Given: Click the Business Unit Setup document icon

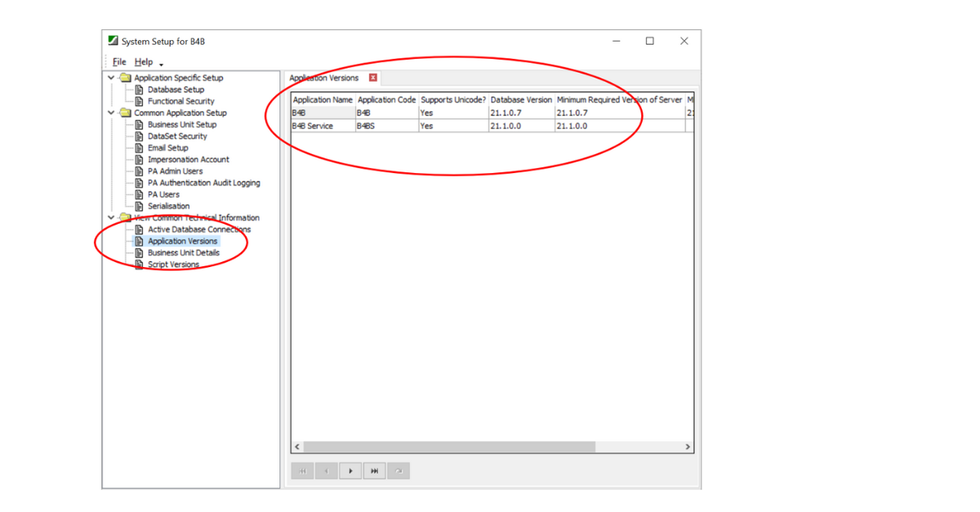Looking at the screenshot, I should click(140, 125).
